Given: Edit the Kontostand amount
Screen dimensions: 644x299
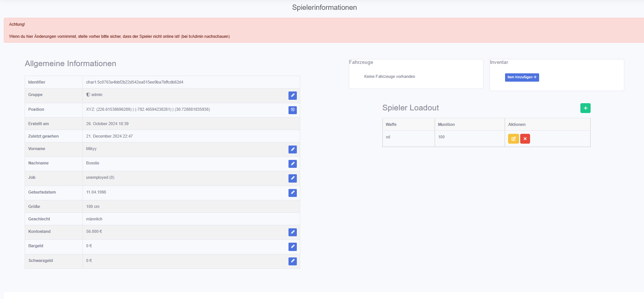Looking at the screenshot, I should (x=292, y=232).
